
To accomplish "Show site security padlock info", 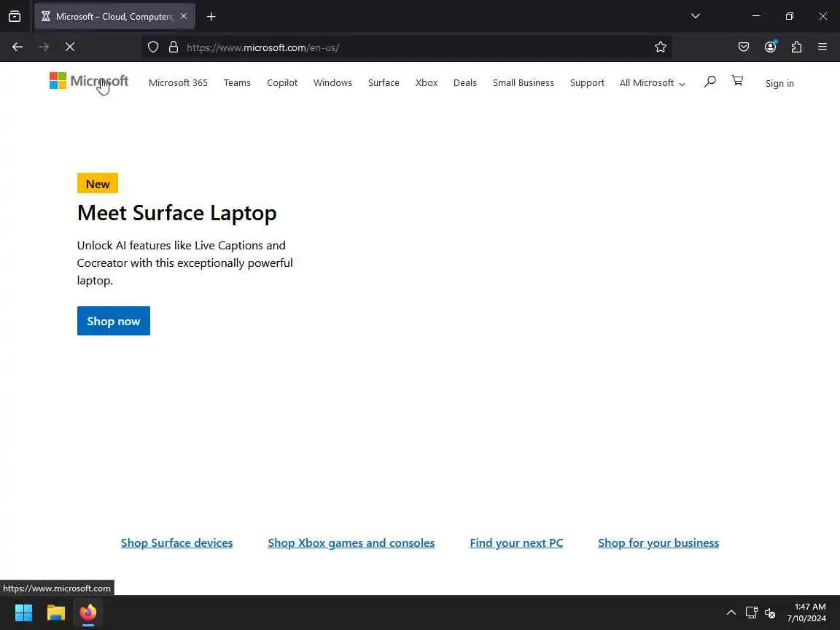I will pyautogui.click(x=174, y=47).
